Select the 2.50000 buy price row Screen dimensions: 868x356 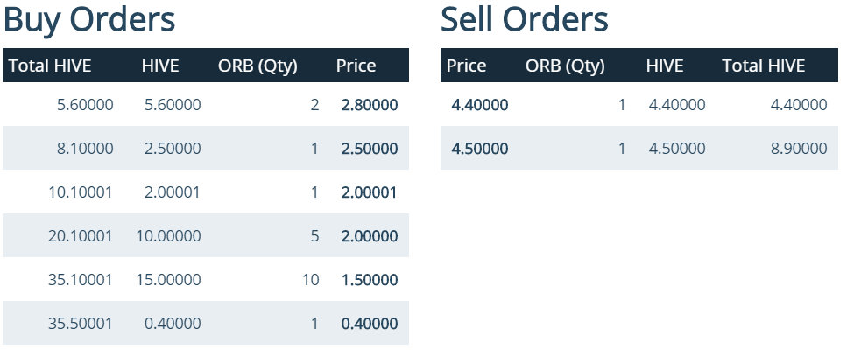(205, 148)
